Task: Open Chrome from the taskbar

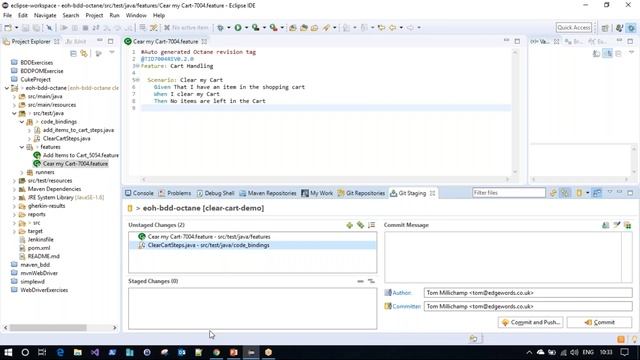Action: (216, 352)
